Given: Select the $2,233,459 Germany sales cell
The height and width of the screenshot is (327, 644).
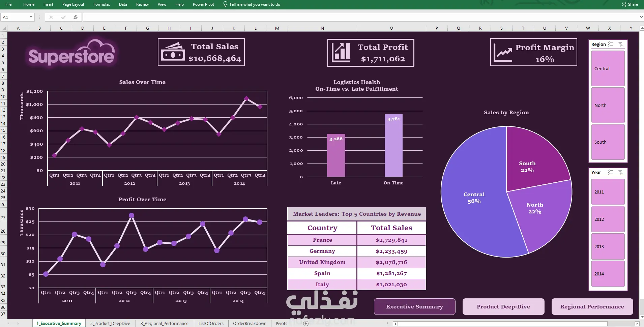Looking at the screenshot, I should pyautogui.click(x=391, y=251).
